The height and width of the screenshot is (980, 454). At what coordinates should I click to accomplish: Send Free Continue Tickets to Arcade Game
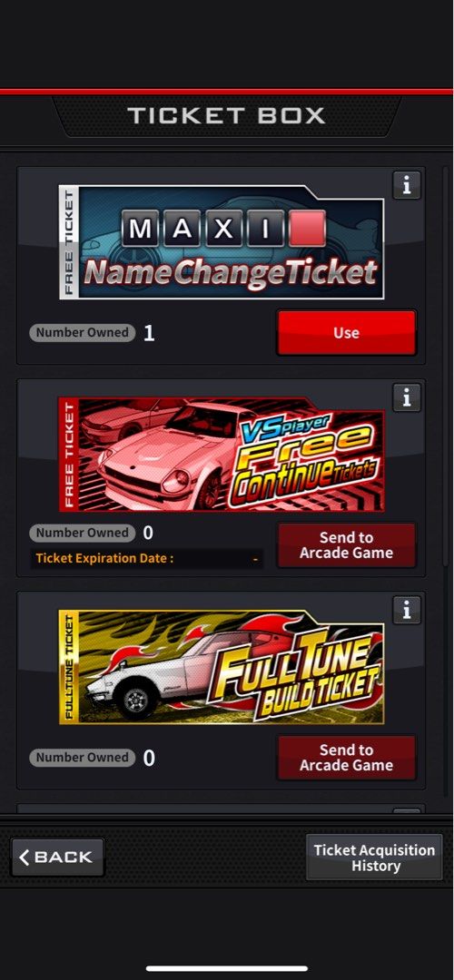347,545
